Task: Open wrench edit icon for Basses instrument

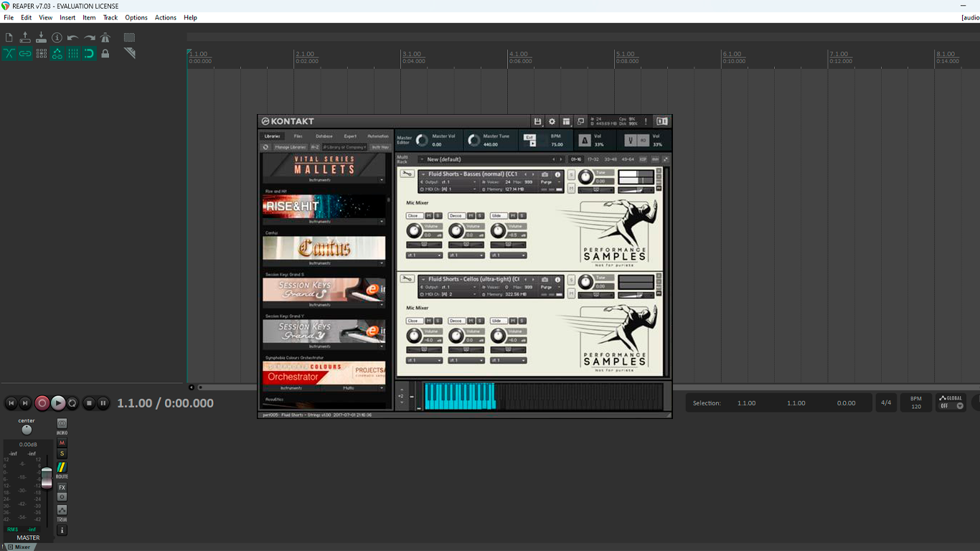Action: point(407,174)
